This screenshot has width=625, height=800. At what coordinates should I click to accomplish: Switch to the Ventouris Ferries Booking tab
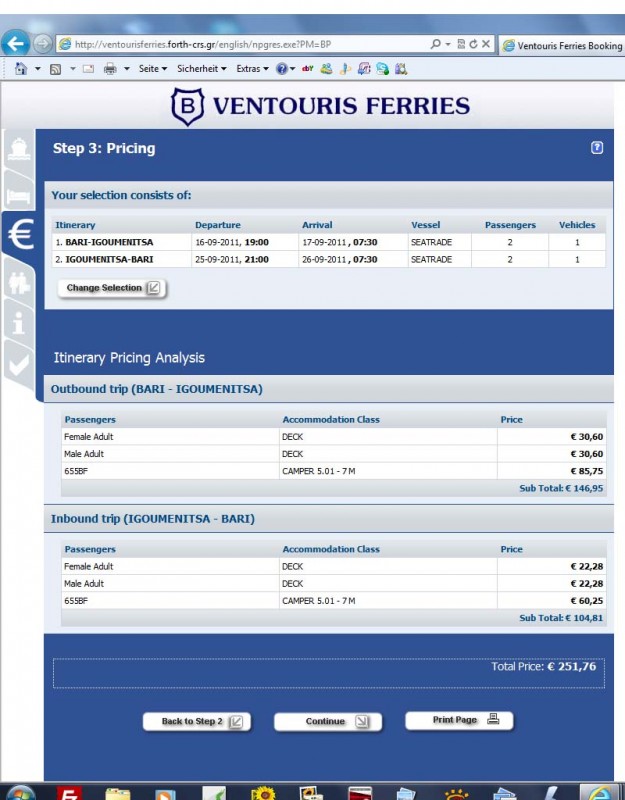click(x=565, y=45)
